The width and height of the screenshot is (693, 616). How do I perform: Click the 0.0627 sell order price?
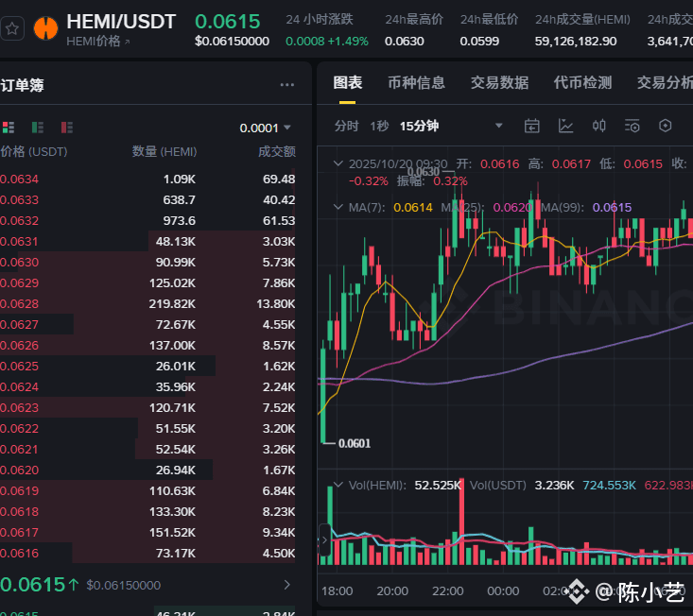coord(19,325)
